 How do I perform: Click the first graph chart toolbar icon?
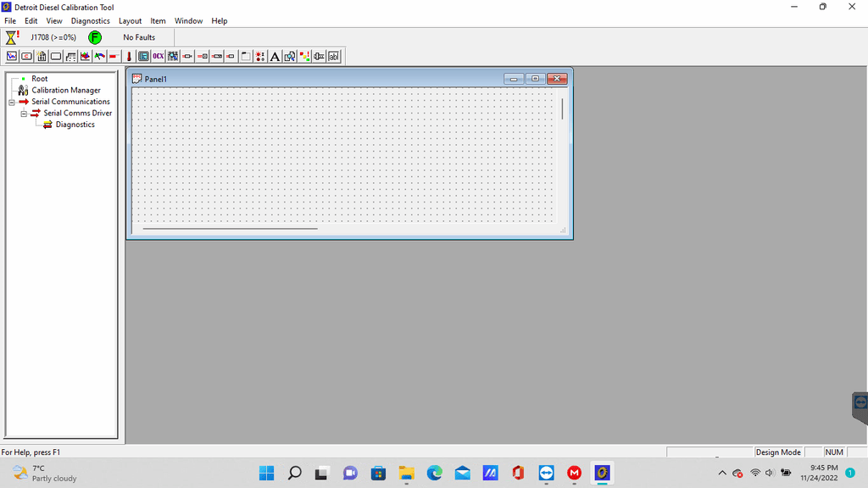12,57
